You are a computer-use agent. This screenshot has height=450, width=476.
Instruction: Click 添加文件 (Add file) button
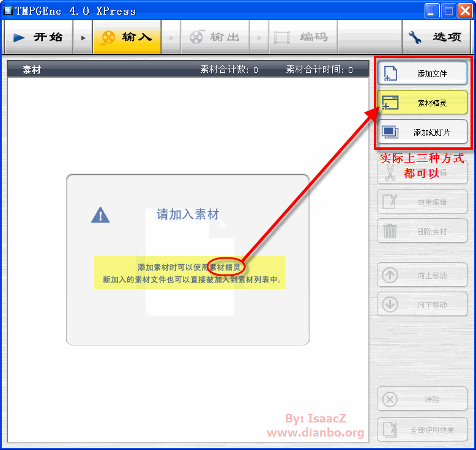422,73
